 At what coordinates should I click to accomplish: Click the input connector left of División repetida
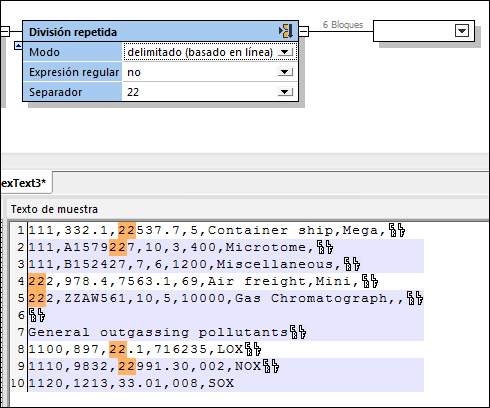tap(5, 32)
